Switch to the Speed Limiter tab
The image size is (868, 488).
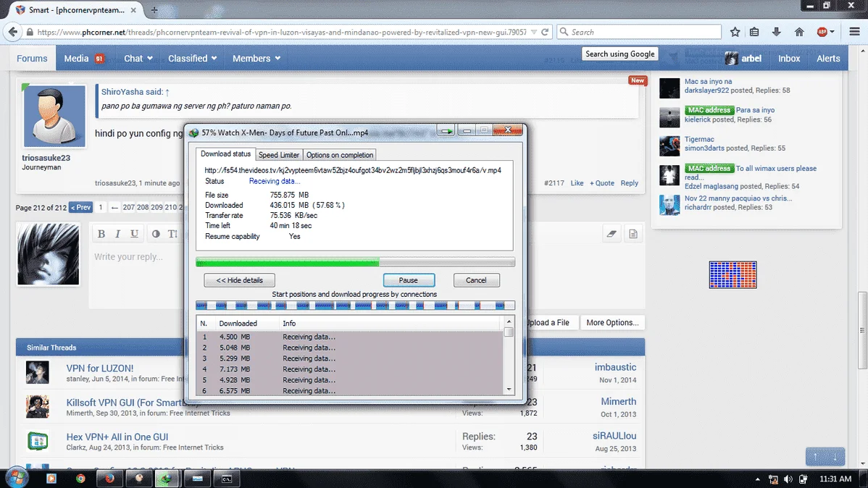(x=278, y=155)
